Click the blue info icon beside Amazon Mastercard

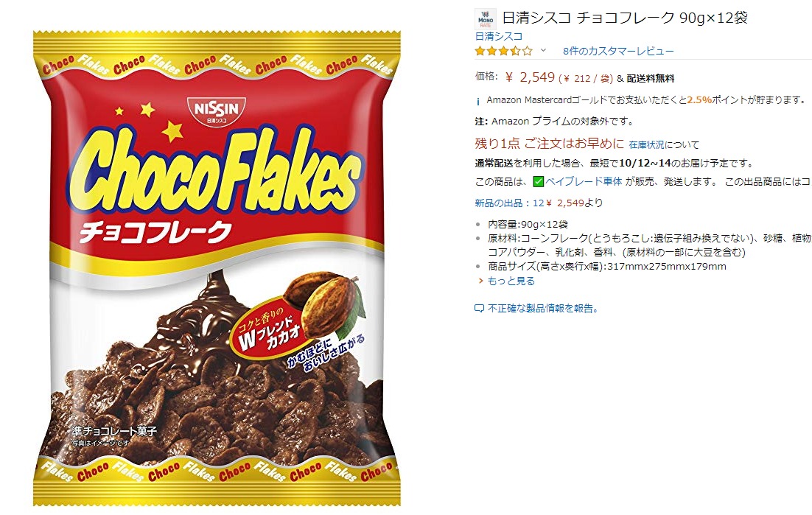pyautogui.click(x=478, y=101)
